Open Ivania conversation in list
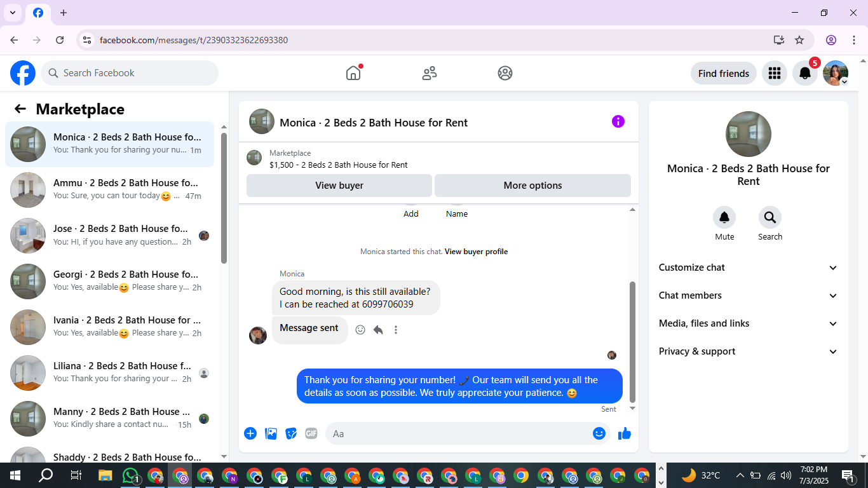Screen dimensions: 868x488 pyautogui.click(x=109, y=327)
